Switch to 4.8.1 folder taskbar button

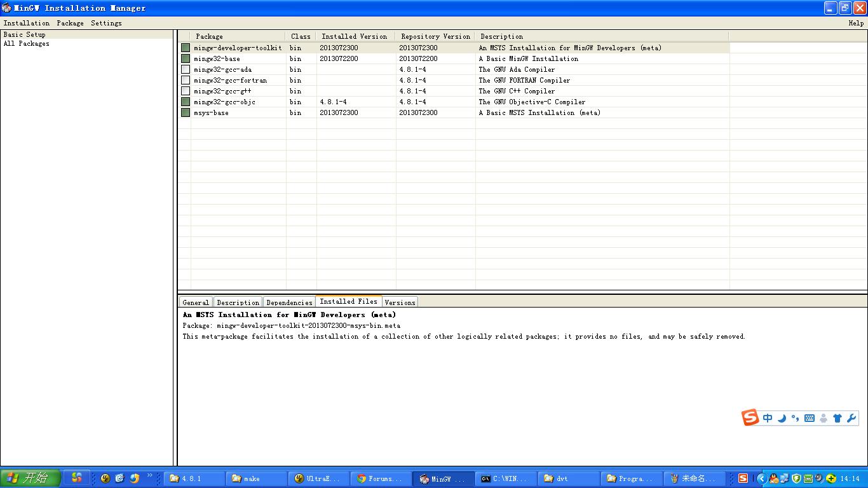pyautogui.click(x=194, y=478)
